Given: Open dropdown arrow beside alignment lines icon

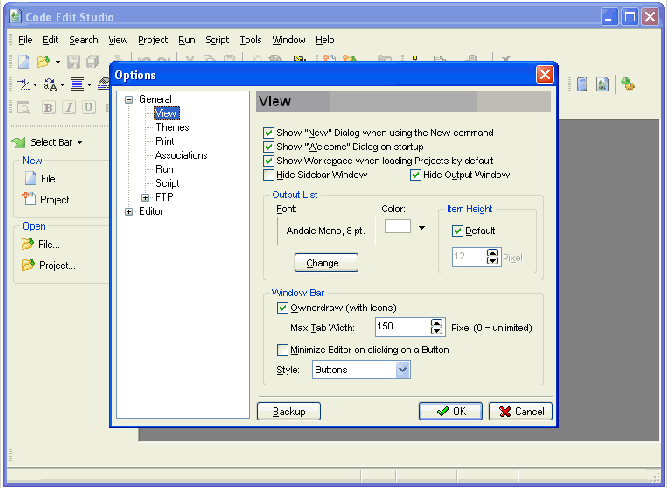Looking at the screenshot, I should click(x=89, y=85).
